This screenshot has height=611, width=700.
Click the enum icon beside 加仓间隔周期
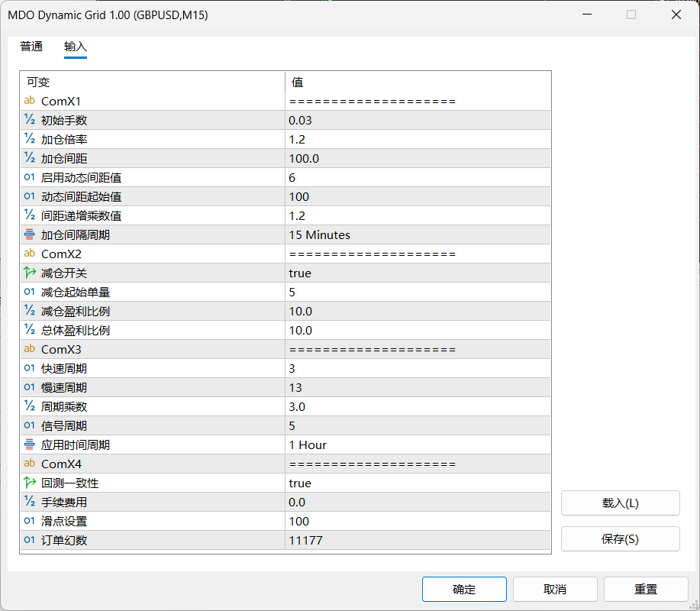click(30, 234)
